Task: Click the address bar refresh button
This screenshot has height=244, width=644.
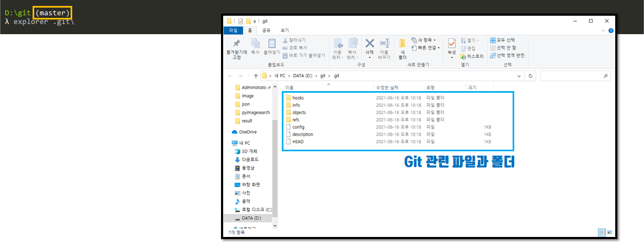Action: pyautogui.click(x=531, y=76)
